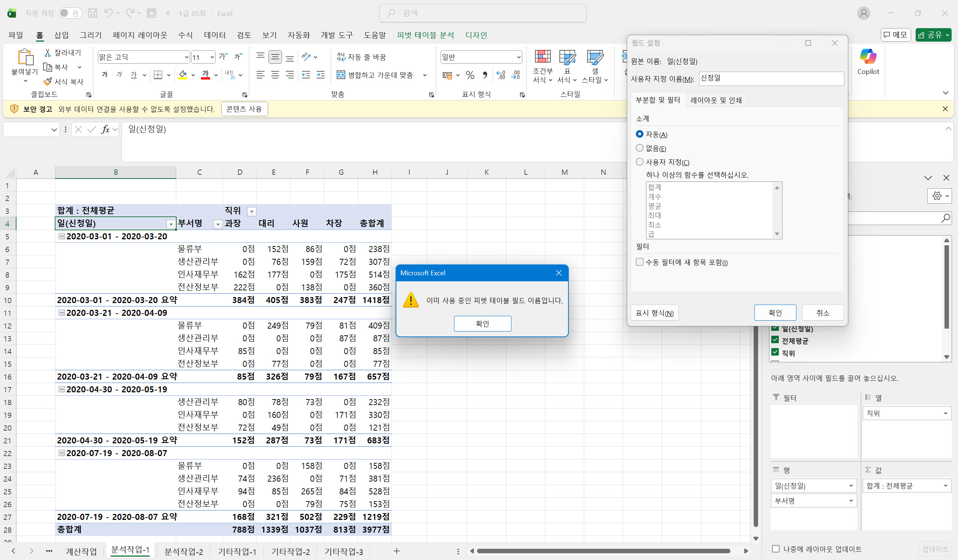
Task: Click the fill color bucket icon
Action: pyautogui.click(x=183, y=75)
